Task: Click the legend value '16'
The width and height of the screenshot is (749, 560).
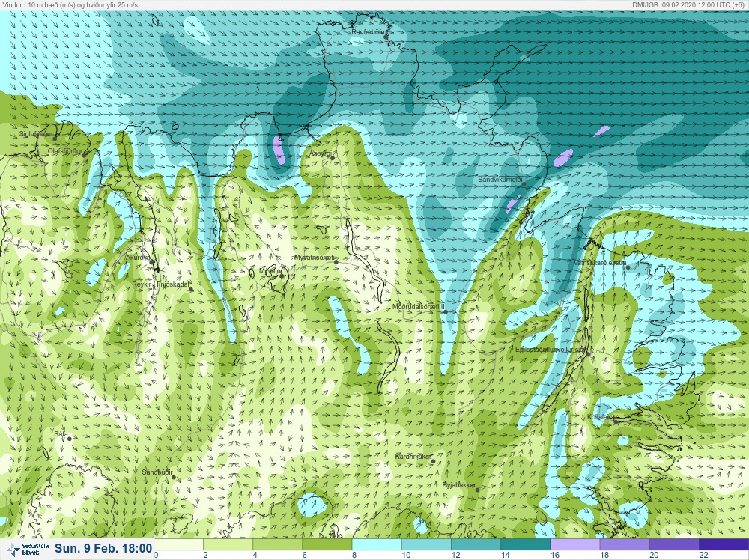Action: click(x=554, y=555)
